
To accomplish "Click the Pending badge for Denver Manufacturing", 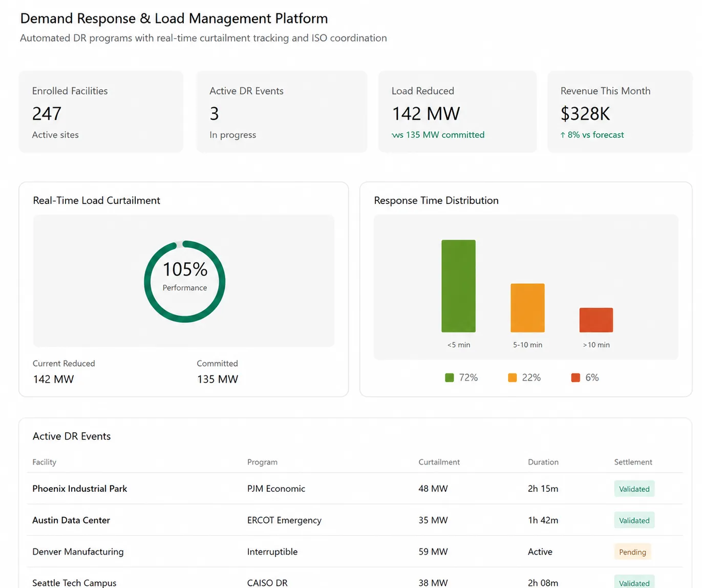I will pyautogui.click(x=632, y=552).
